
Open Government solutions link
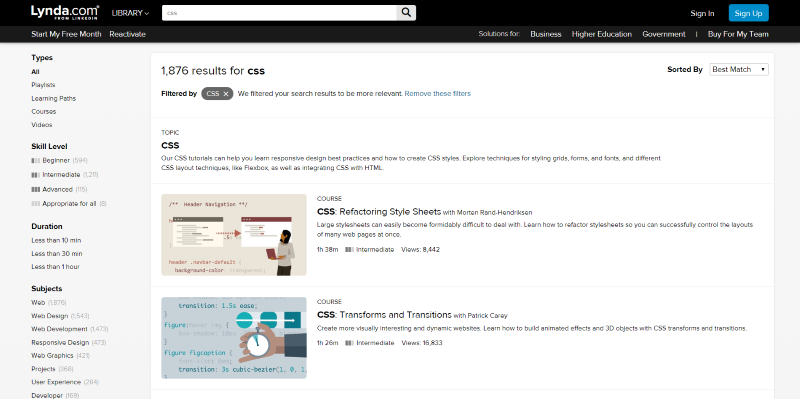(664, 34)
